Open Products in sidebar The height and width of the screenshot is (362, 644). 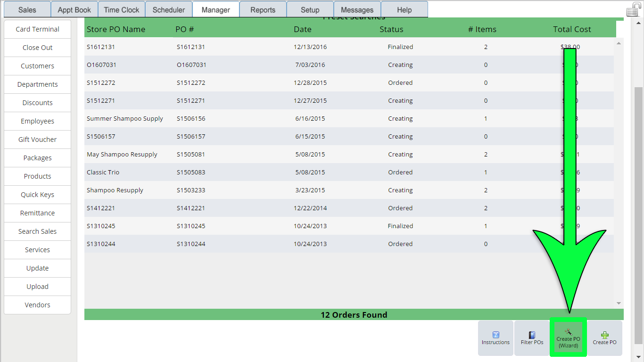click(37, 176)
